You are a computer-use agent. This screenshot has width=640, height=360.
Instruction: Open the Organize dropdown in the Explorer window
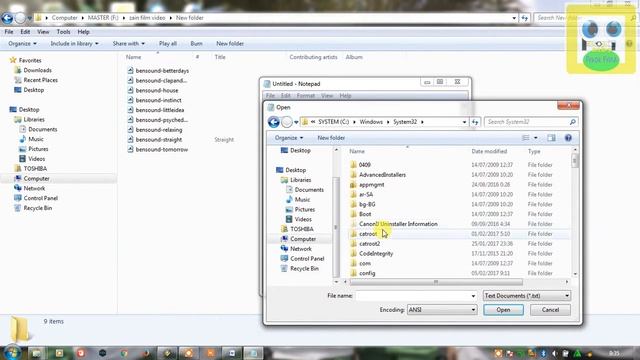click(x=22, y=43)
